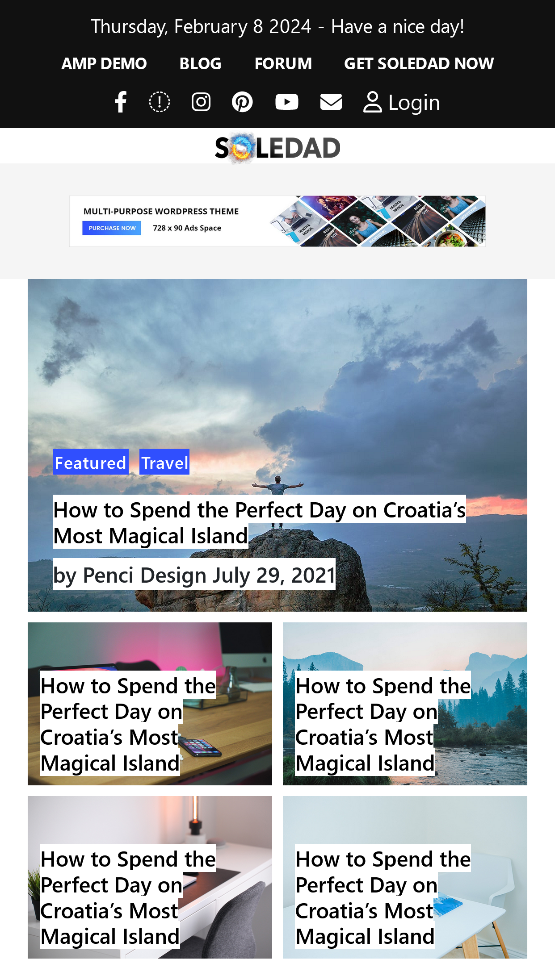Viewport: 555px width, 980px height.
Task: Go to the BLOG menu item
Action: (x=201, y=63)
